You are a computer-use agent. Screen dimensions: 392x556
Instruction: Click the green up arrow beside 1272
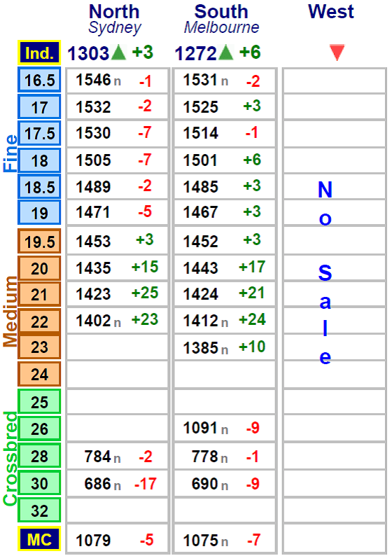pyautogui.click(x=226, y=53)
